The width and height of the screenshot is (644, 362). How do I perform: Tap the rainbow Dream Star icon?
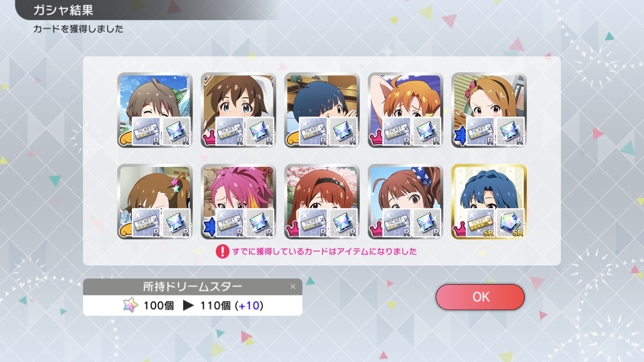coord(130,305)
